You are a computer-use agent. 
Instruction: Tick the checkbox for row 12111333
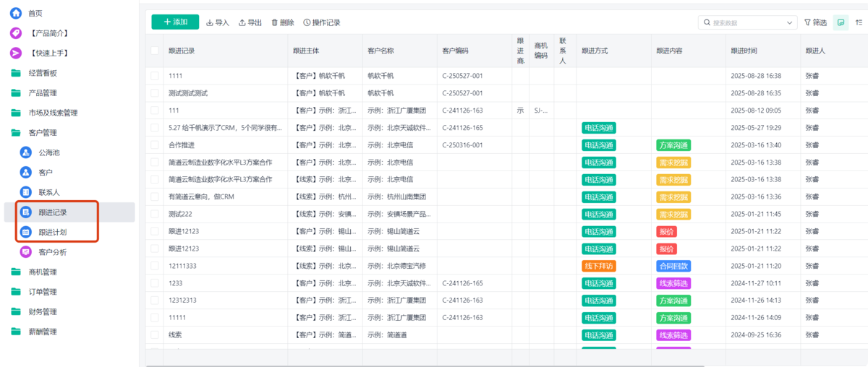[155, 266]
